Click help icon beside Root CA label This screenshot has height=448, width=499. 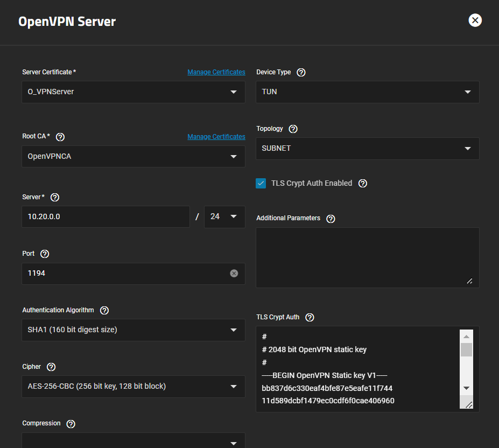(60, 137)
